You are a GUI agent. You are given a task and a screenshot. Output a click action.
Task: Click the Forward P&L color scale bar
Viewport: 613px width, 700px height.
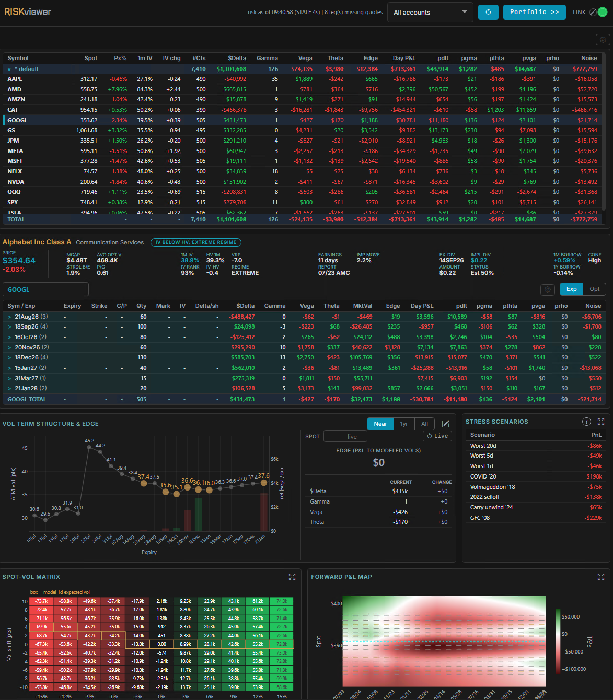tap(558, 640)
